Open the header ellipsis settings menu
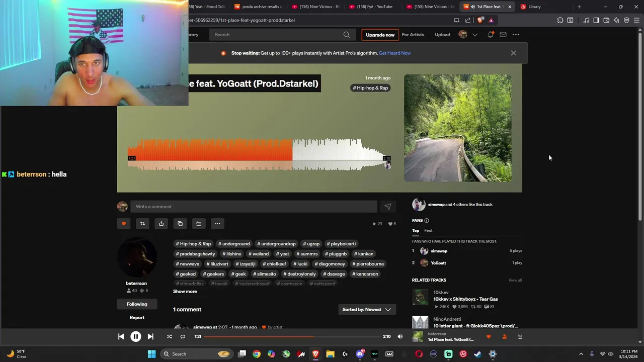Screen dimensions: 644x362 516,35
